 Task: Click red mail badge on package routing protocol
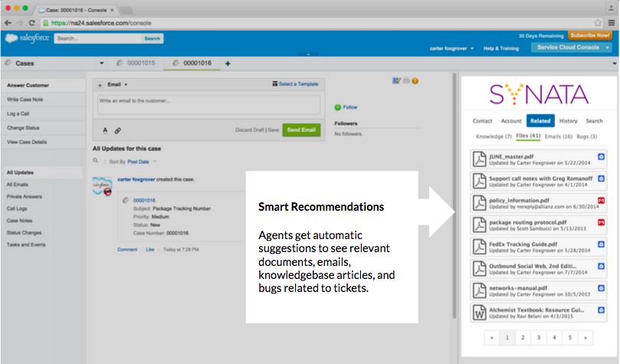coord(601,222)
